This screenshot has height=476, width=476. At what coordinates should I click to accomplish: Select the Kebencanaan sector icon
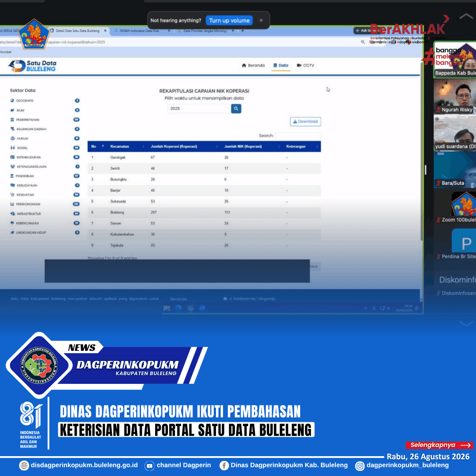pyautogui.click(x=12, y=223)
